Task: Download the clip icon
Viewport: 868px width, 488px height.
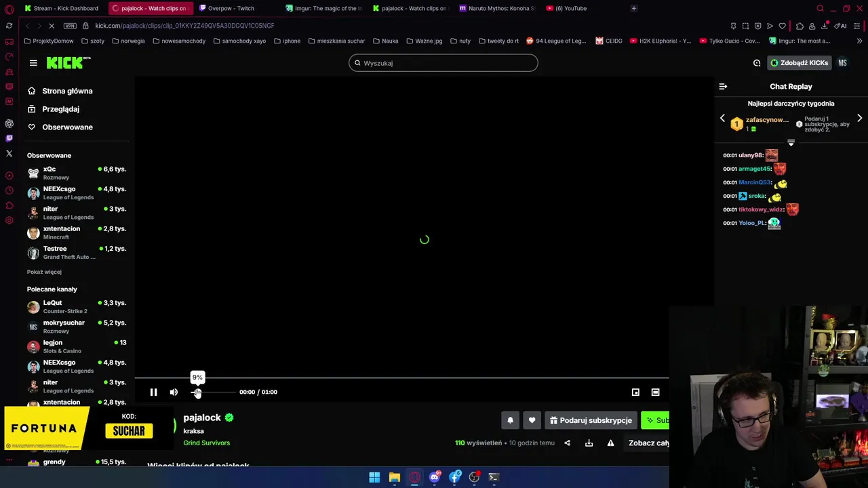Action: click(x=589, y=443)
